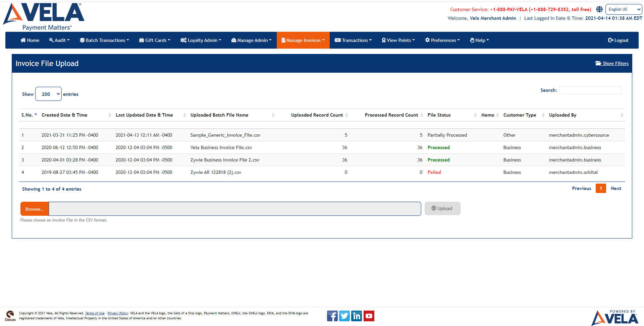
Task: Click the Logout exit icon
Action: coord(610,40)
